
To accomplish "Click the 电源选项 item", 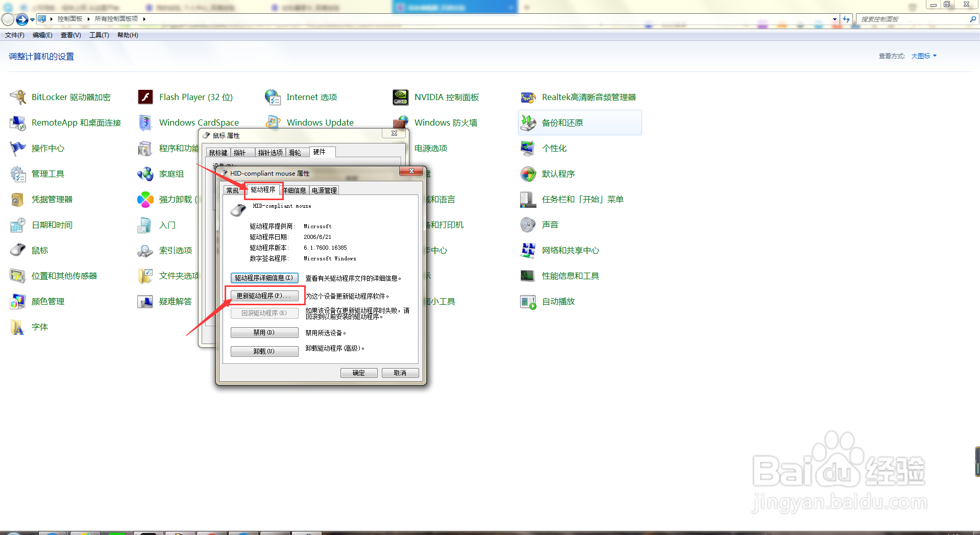I will point(431,148).
